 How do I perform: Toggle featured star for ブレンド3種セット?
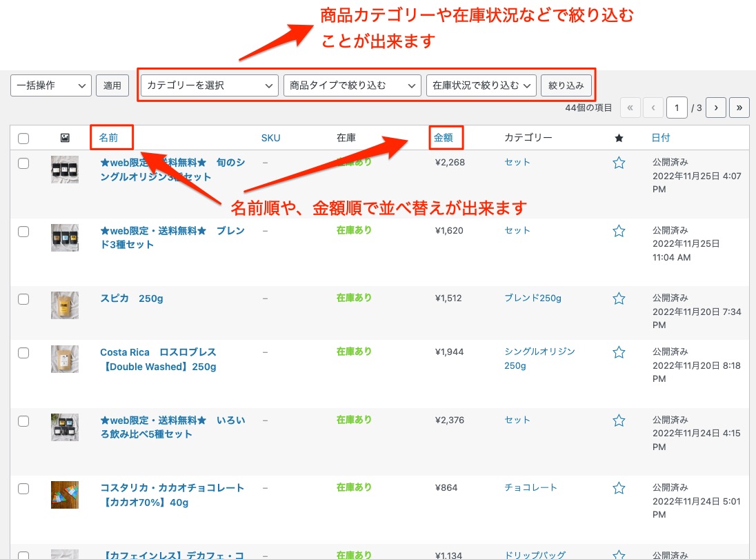coord(619,231)
